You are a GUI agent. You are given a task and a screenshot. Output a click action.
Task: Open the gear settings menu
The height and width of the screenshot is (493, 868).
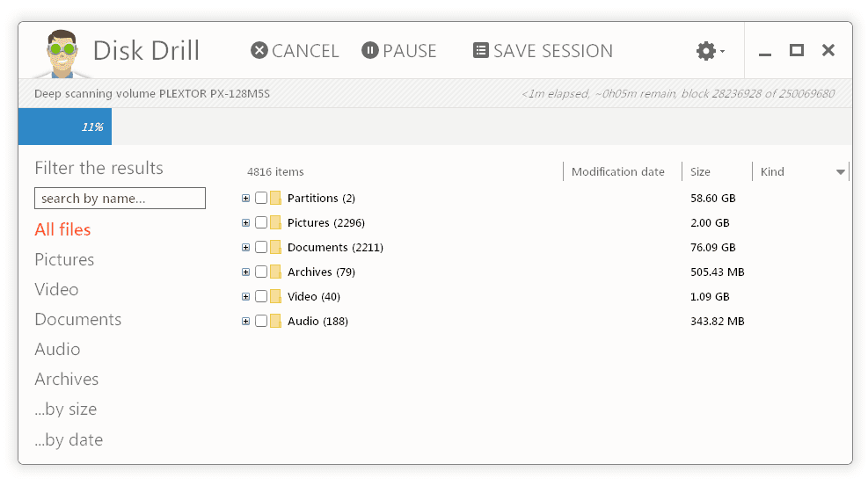click(x=711, y=51)
